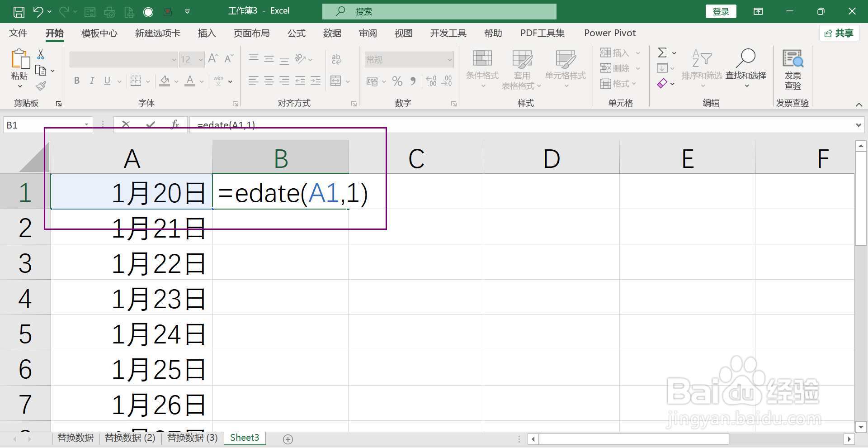Click the Percent Style icon
Screen dimensions: 868x448
coord(397,81)
